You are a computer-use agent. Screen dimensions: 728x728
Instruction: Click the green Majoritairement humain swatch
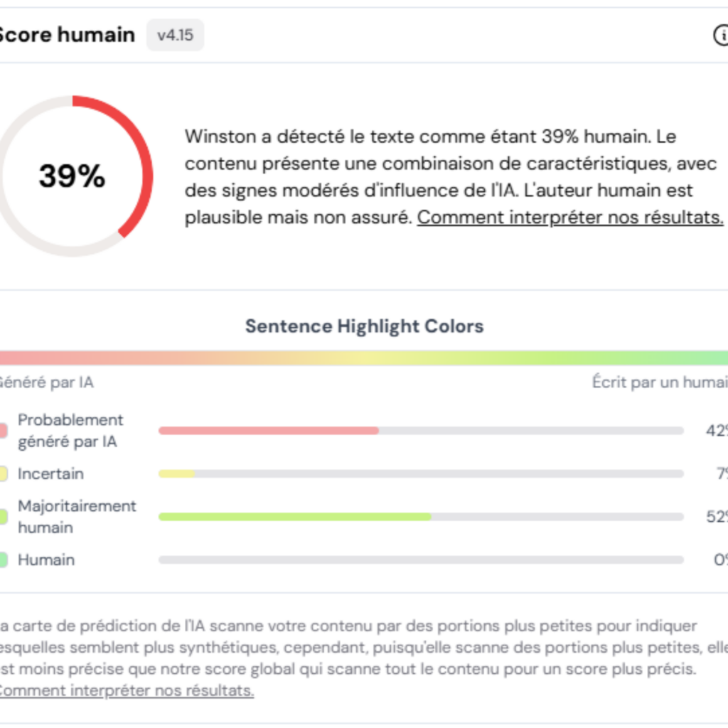3,517
